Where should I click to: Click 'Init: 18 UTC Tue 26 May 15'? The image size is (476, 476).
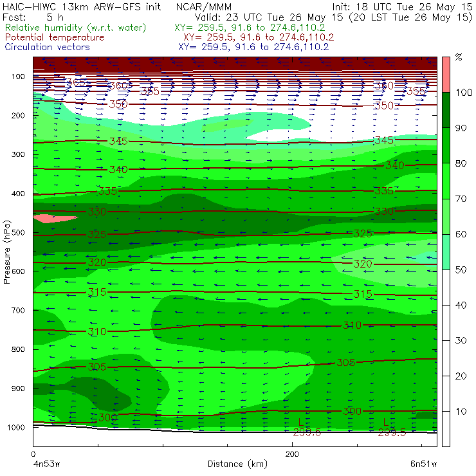coord(402,7)
